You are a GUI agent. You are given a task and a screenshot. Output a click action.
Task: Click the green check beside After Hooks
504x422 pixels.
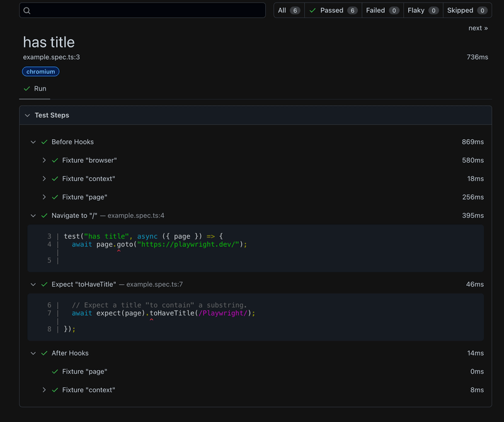[44, 353]
